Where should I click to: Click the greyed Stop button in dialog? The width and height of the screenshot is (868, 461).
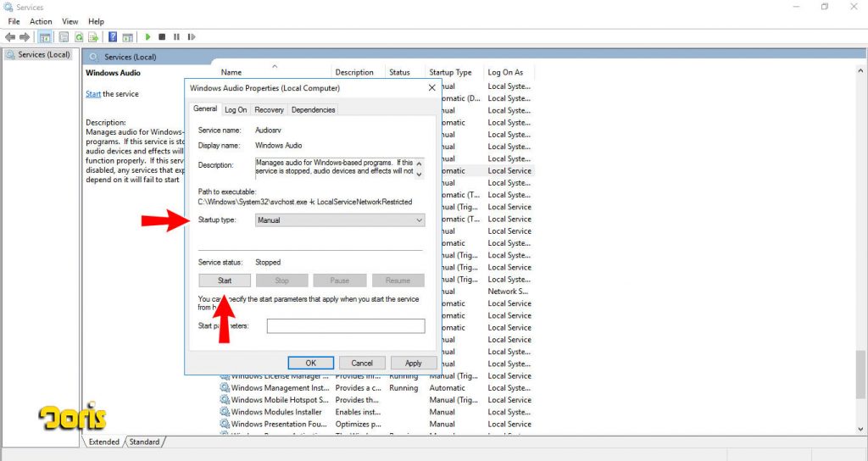281,280
